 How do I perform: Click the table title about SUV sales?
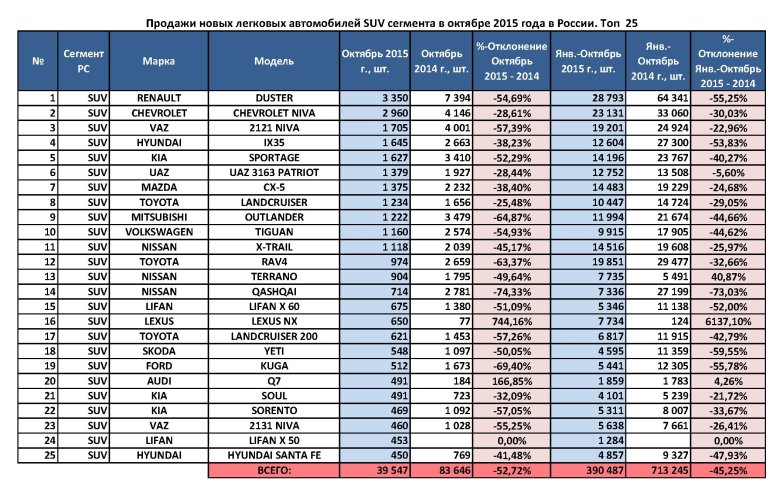coord(389,22)
